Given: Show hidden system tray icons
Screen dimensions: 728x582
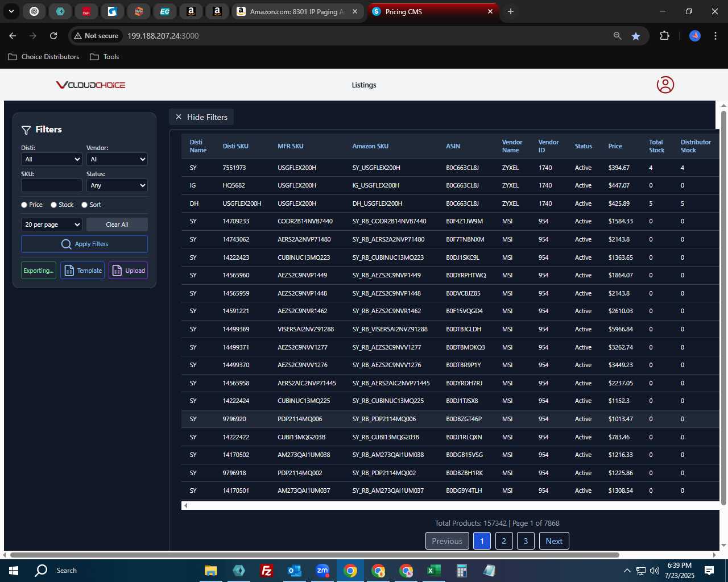Looking at the screenshot, I should [x=627, y=571].
